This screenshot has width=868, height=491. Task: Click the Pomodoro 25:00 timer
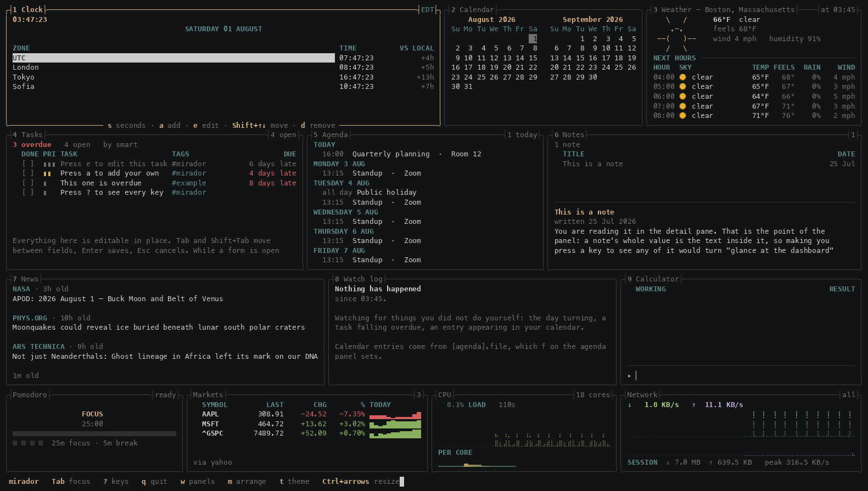point(92,424)
